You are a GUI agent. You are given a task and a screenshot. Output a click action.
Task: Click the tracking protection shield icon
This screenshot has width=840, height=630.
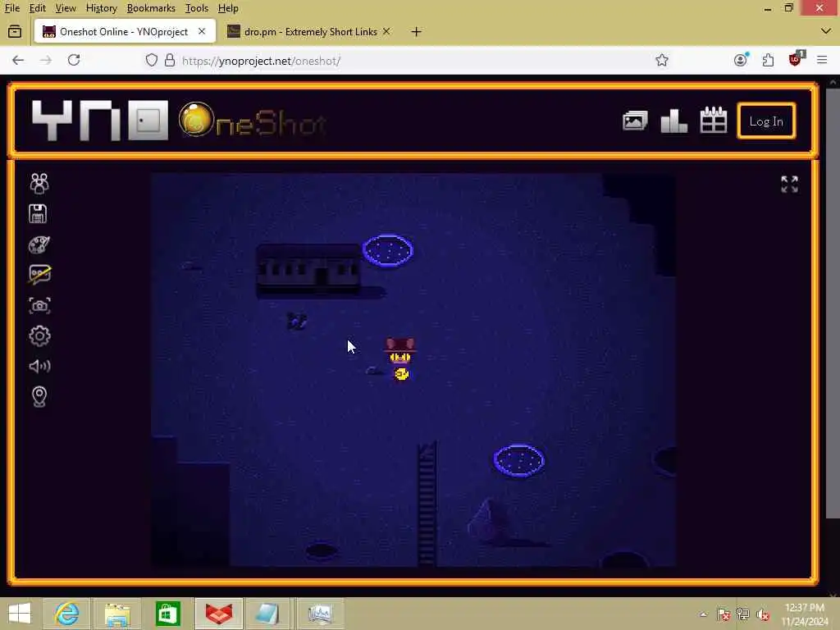(152, 60)
